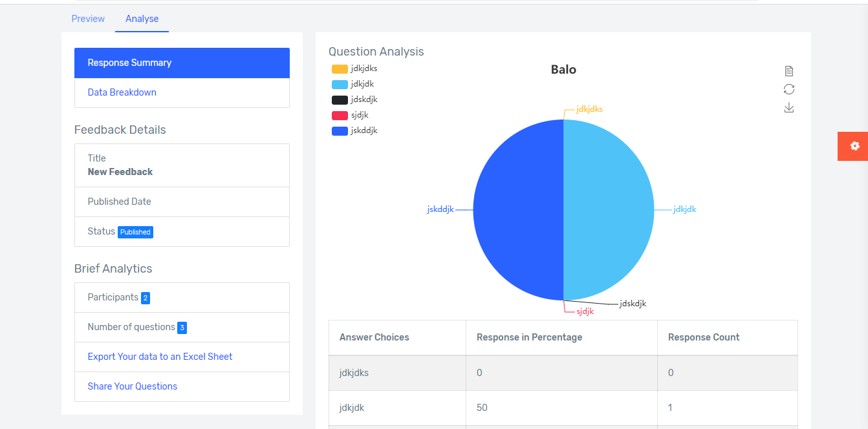Download the pie chart as image
The width and height of the screenshot is (868, 429).
click(788, 107)
